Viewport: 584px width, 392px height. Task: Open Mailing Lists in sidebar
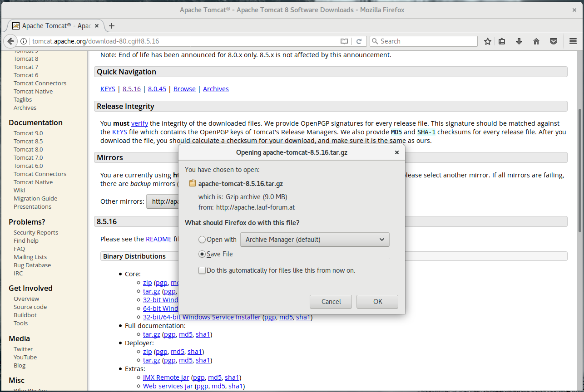click(x=30, y=257)
